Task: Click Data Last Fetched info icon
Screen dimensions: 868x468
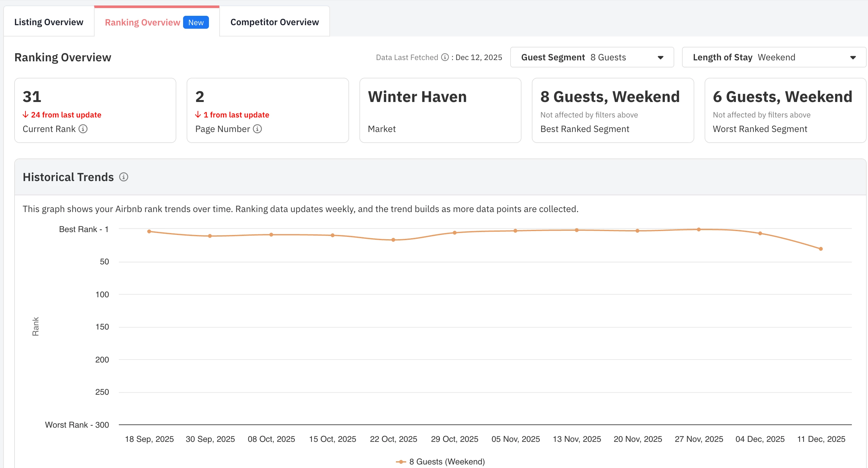Action: tap(445, 57)
